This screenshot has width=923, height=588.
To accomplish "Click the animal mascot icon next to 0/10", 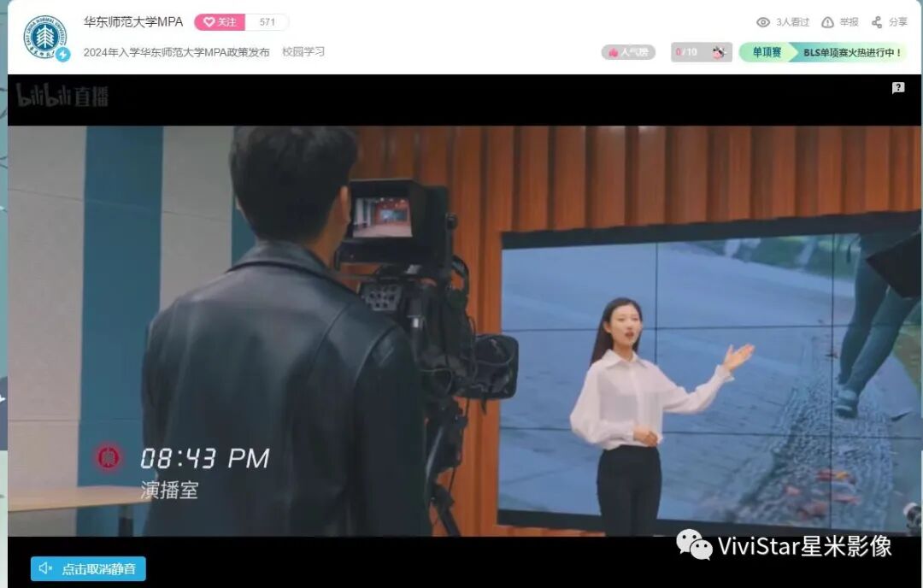I will [x=720, y=52].
